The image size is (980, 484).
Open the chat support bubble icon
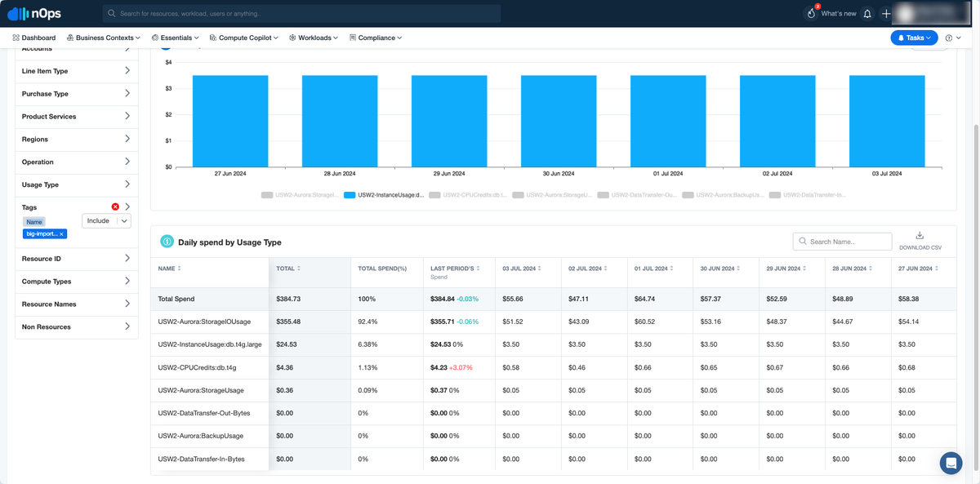point(951,463)
